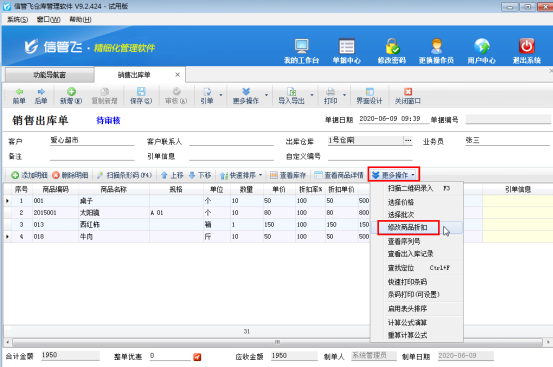Click the 修改密码 lock icon

pyautogui.click(x=392, y=46)
